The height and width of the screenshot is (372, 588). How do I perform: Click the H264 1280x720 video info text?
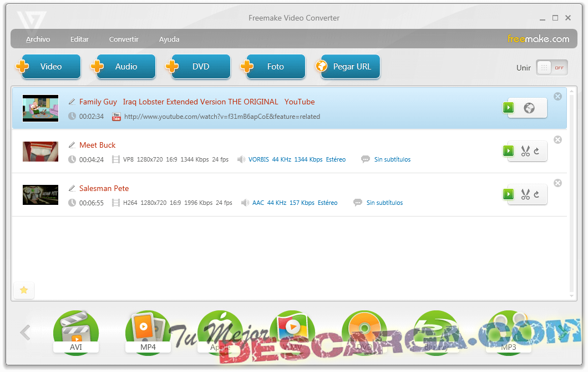pyautogui.click(x=178, y=203)
